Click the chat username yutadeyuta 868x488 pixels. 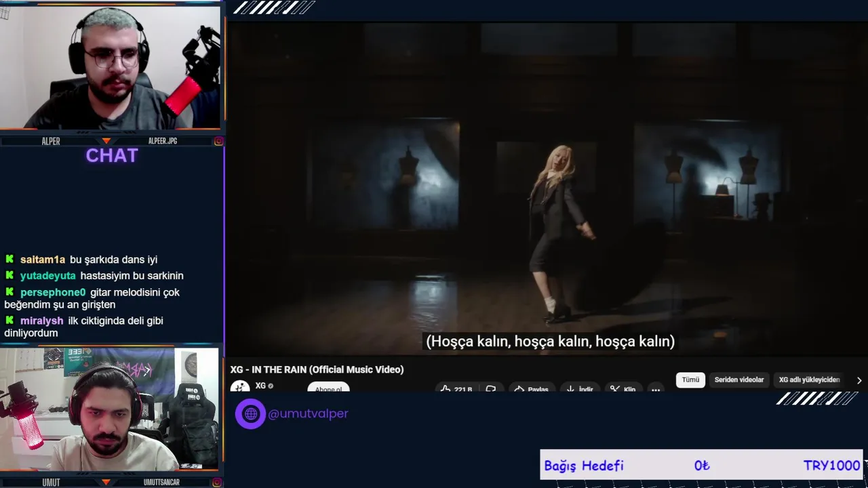point(48,276)
